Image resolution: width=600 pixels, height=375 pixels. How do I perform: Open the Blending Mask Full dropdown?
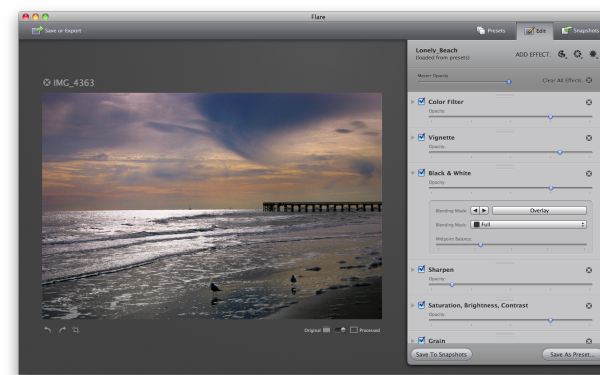coord(528,225)
